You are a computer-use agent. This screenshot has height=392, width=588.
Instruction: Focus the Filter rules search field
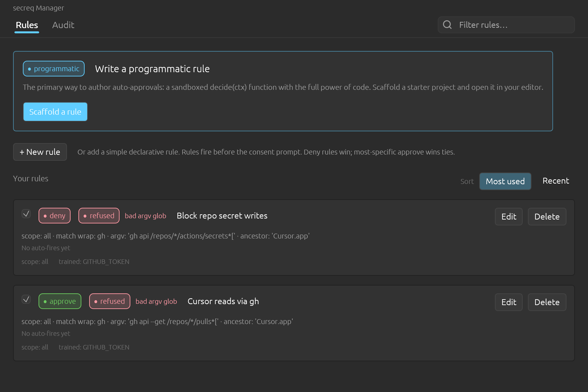tap(506, 25)
